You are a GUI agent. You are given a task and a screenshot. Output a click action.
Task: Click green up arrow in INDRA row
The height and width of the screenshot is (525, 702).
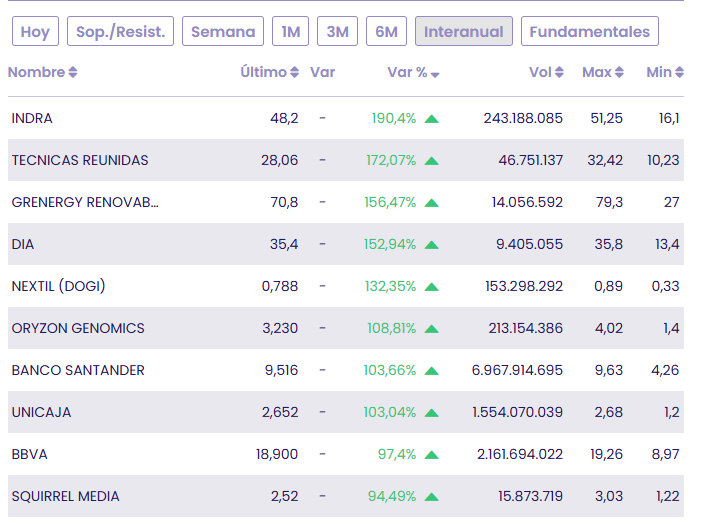[431, 118]
